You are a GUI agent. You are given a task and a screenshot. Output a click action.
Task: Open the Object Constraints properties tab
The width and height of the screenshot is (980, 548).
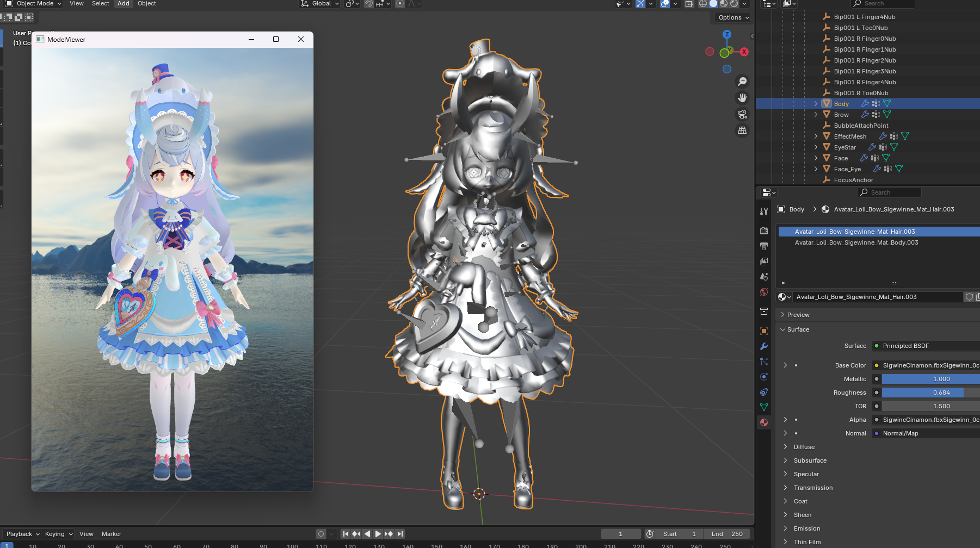(764, 392)
